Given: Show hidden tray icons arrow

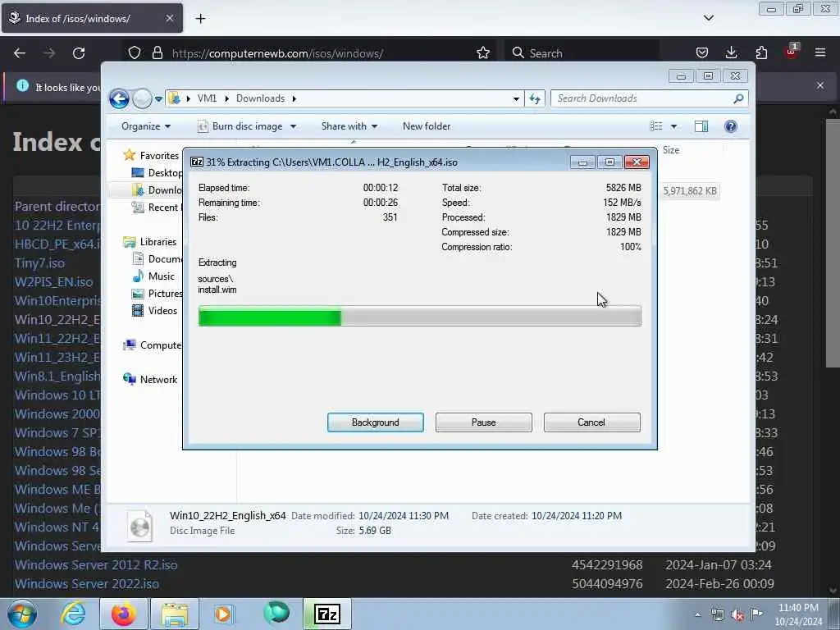Looking at the screenshot, I should click(x=697, y=614).
